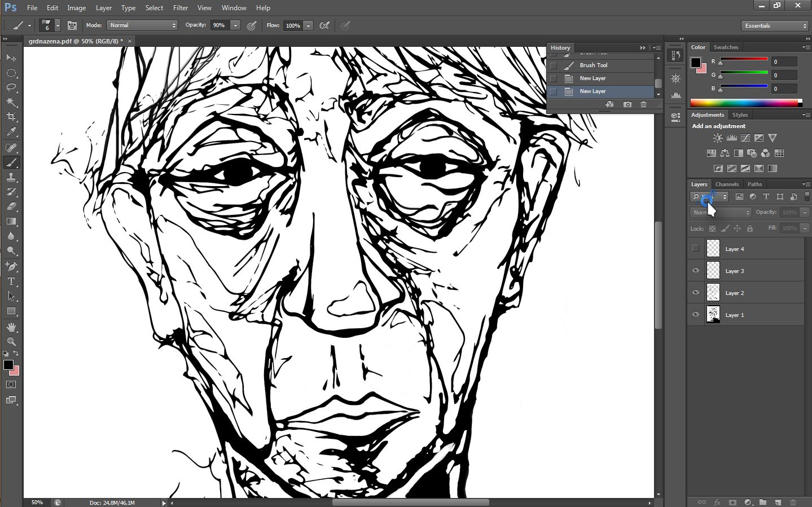Open the Flow slider dropdown
This screenshot has height=507, width=812.
pyautogui.click(x=308, y=25)
